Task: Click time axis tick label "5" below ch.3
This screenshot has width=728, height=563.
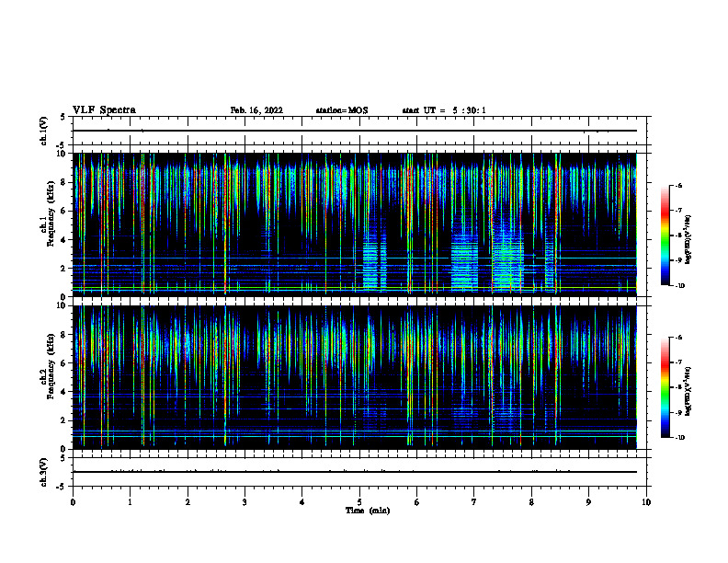Action: 359,502
